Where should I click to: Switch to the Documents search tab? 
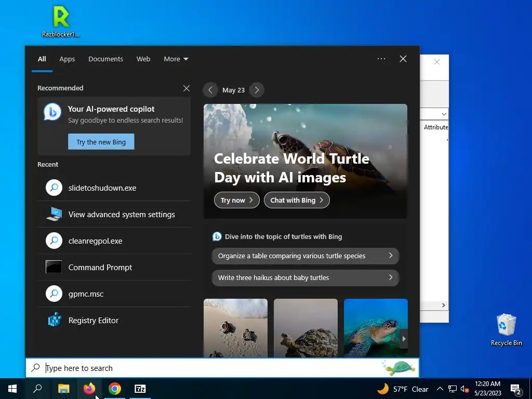point(105,59)
